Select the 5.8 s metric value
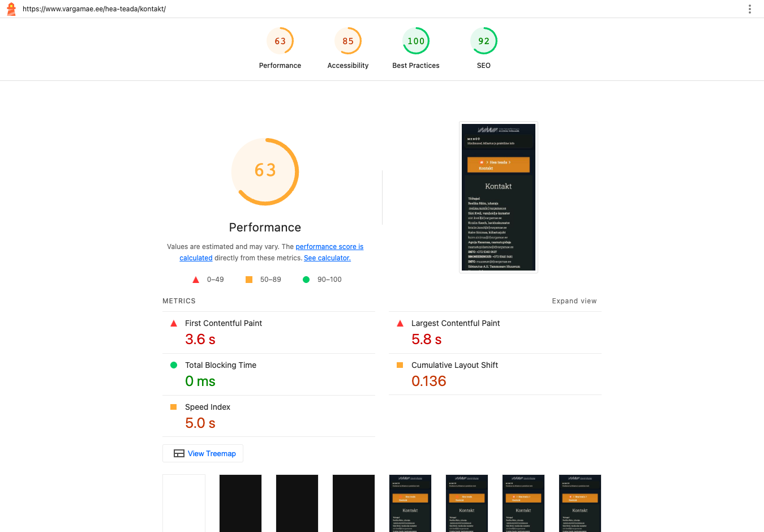The width and height of the screenshot is (764, 532). pos(427,339)
